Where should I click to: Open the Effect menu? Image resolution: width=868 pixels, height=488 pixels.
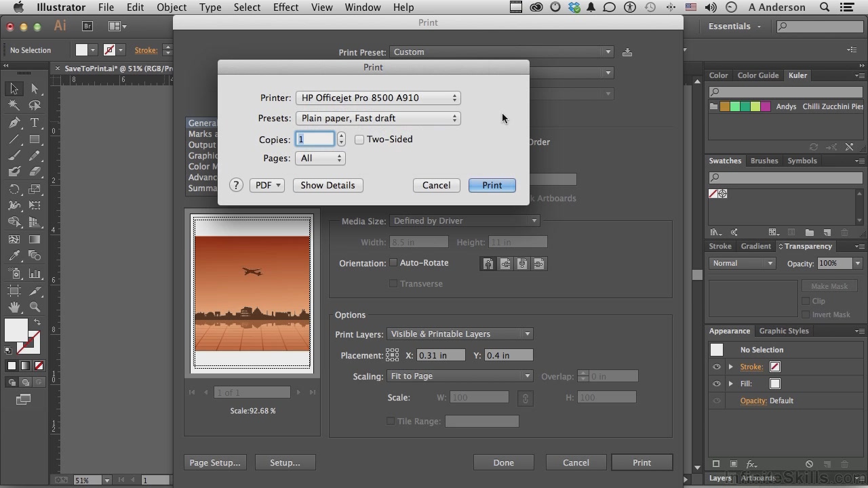(x=285, y=7)
